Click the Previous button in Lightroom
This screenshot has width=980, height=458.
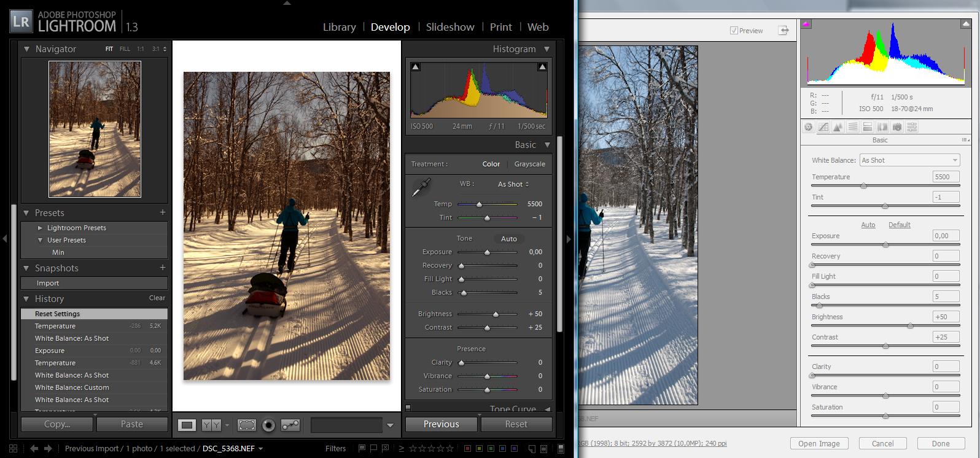pos(441,424)
